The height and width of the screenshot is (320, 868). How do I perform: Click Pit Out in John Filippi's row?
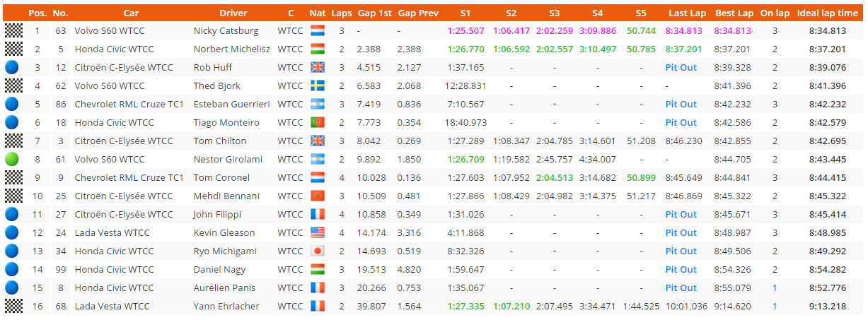681,214
